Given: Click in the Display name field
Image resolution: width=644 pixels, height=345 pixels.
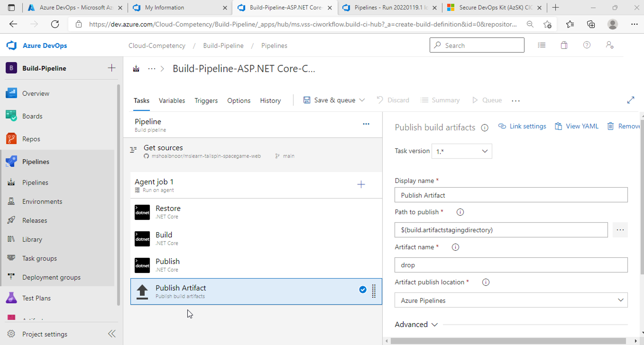Looking at the screenshot, I should (x=511, y=195).
